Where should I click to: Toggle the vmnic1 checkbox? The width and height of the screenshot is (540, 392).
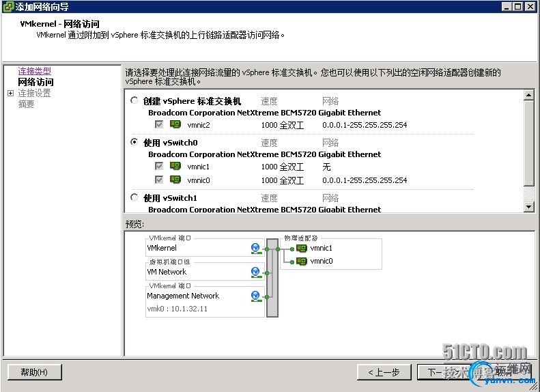[159, 166]
